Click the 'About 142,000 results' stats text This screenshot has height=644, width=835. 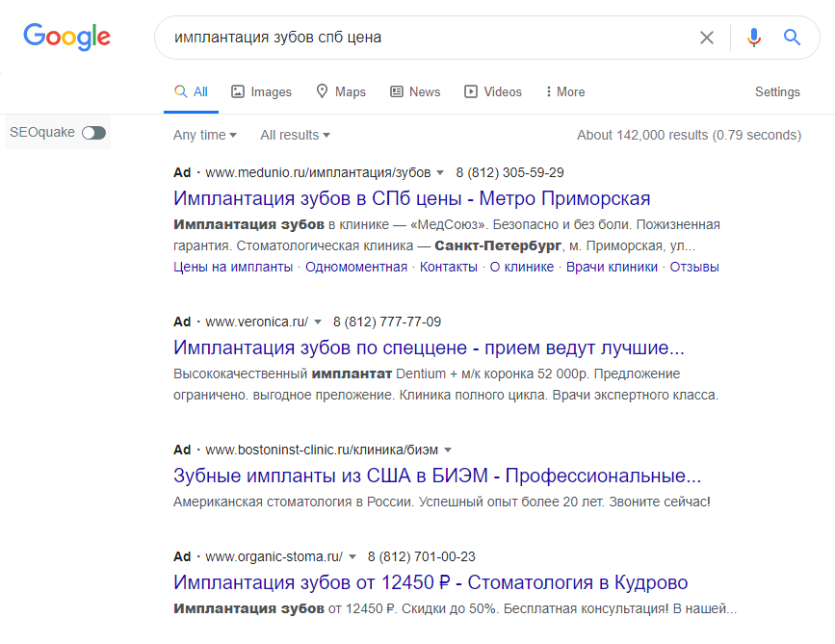coord(689,135)
